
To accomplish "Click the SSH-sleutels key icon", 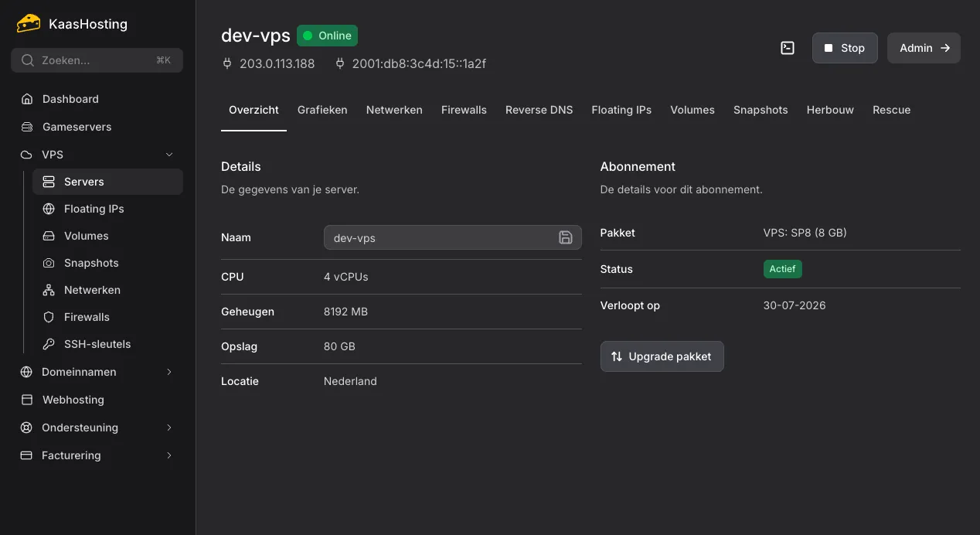I will tap(49, 344).
